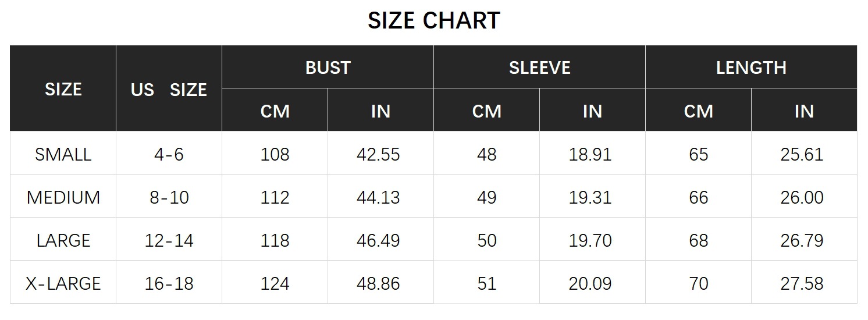
Task: Click the 70 length centimeter value
Action: tap(698, 283)
